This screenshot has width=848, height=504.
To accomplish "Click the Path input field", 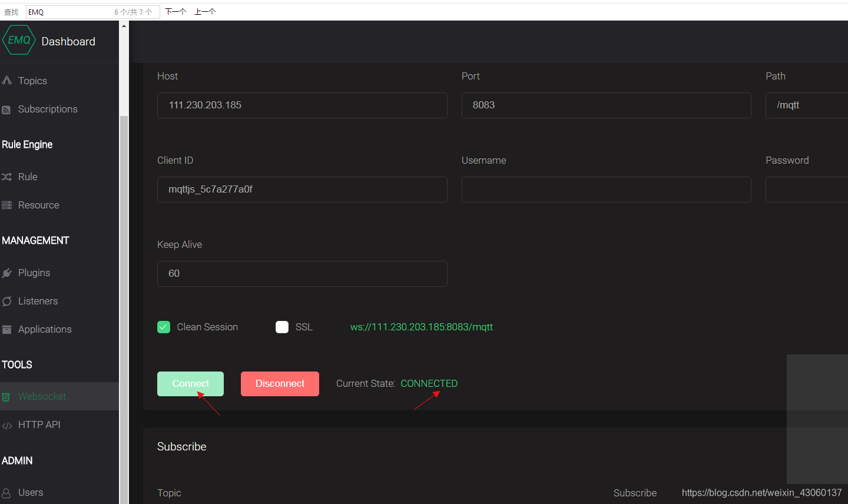I will pos(807,105).
